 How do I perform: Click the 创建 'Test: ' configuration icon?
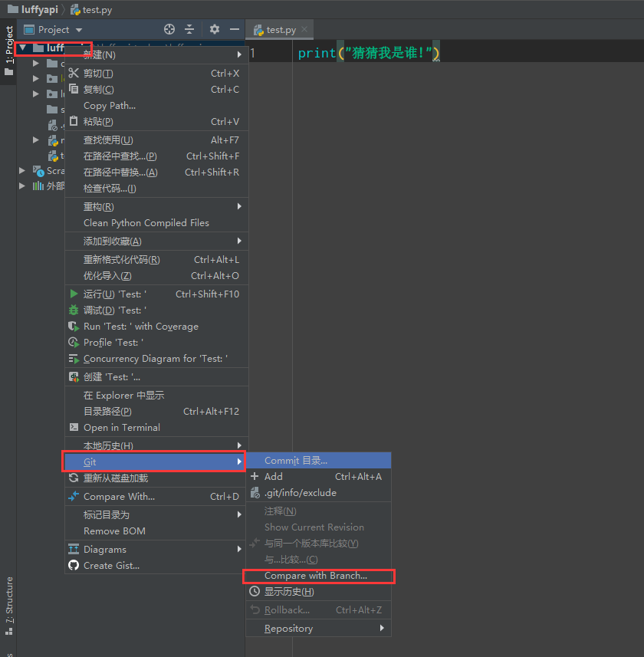click(74, 377)
